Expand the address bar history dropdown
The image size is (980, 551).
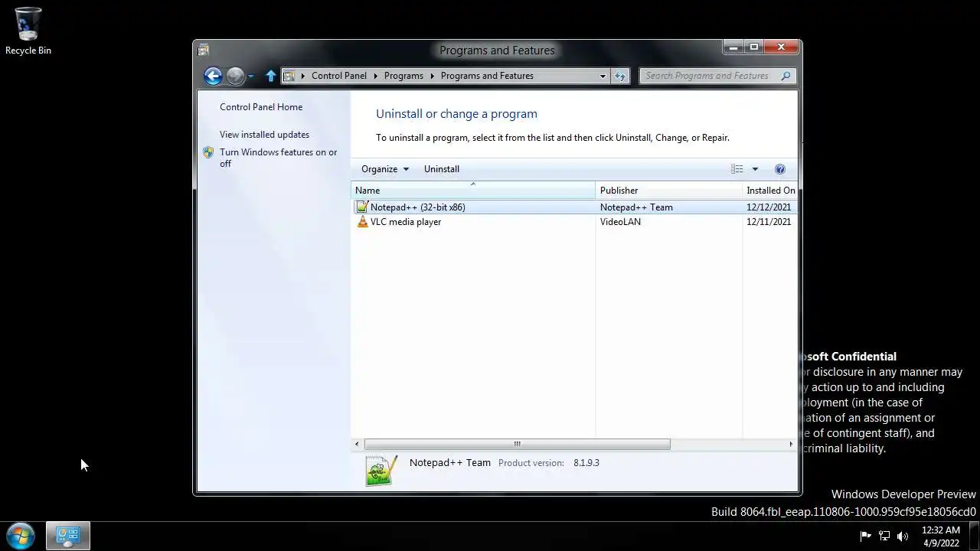[x=603, y=76]
